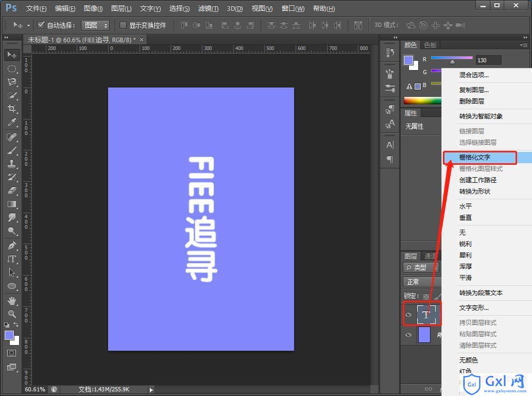Viewport: 532px width, 396px height.
Task: Switch to the 色板 tab
Action: click(430, 45)
